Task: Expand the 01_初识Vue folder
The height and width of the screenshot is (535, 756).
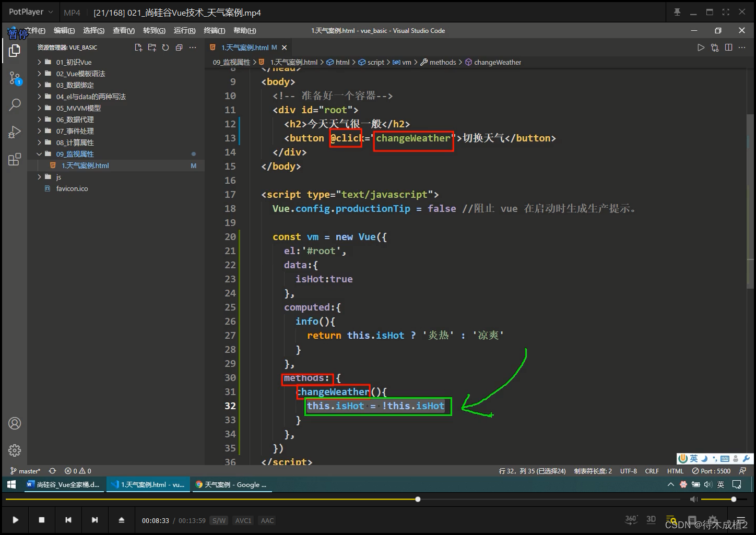Action: pyautogui.click(x=39, y=62)
